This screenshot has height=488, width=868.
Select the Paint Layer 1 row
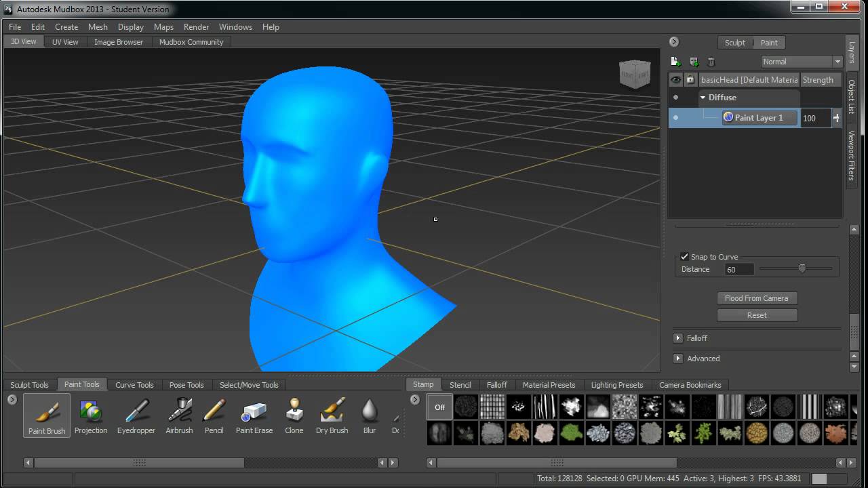[755, 117]
